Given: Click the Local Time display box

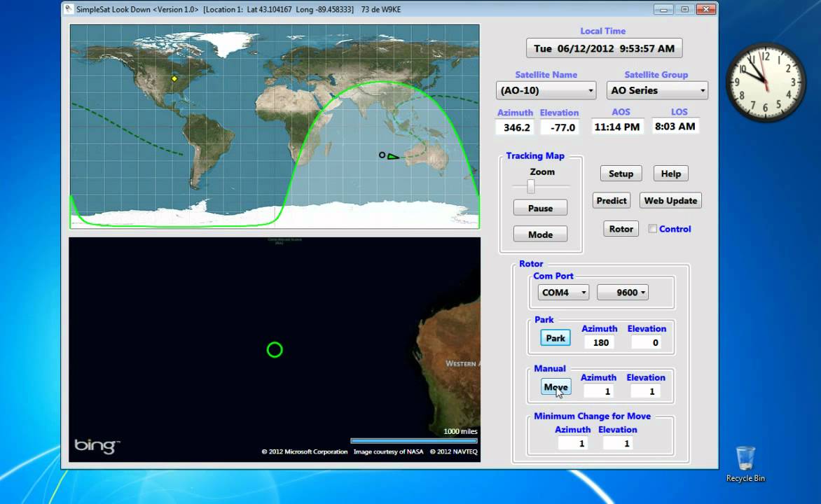Looking at the screenshot, I should click(605, 48).
